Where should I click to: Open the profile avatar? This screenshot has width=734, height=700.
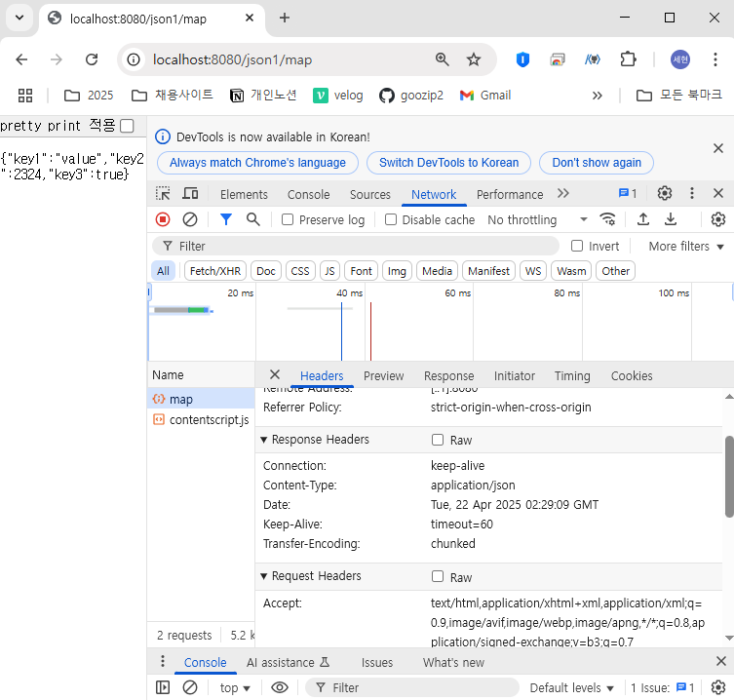point(680,59)
